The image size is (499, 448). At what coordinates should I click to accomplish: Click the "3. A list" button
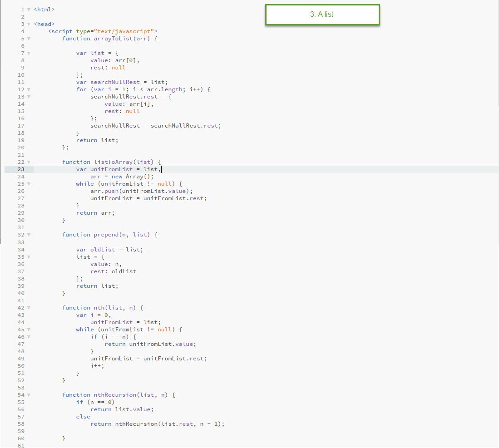(x=322, y=15)
